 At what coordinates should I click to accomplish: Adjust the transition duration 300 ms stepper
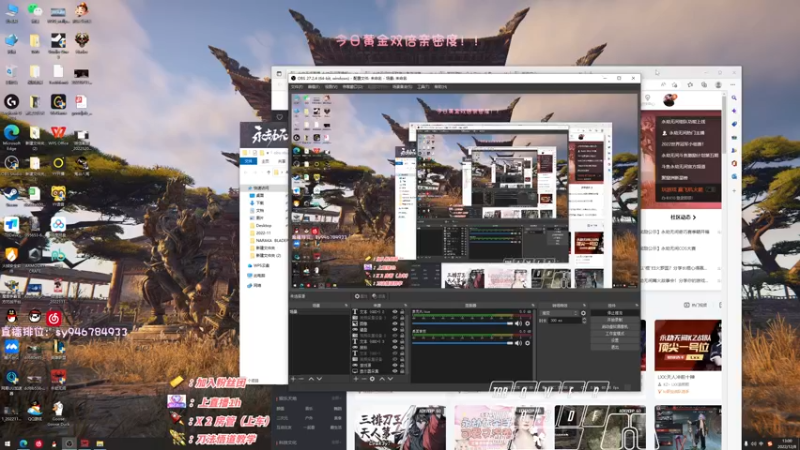(584, 320)
